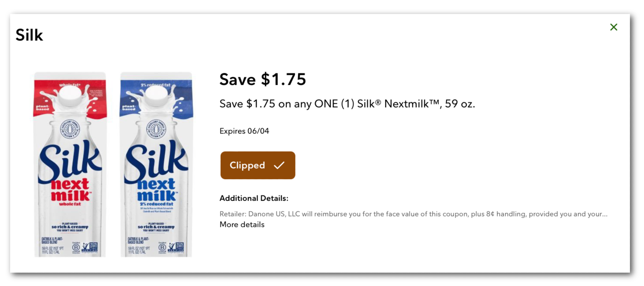Click the brown Clipped button
Image resolution: width=644 pixels, height=286 pixels.
click(x=258, y=165)
